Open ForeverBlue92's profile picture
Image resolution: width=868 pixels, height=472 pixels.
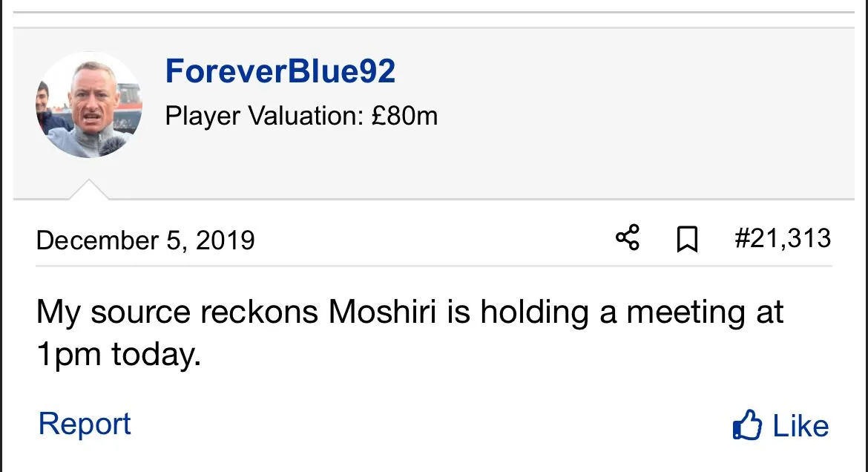pyautogui.click(x=88, y=105)
